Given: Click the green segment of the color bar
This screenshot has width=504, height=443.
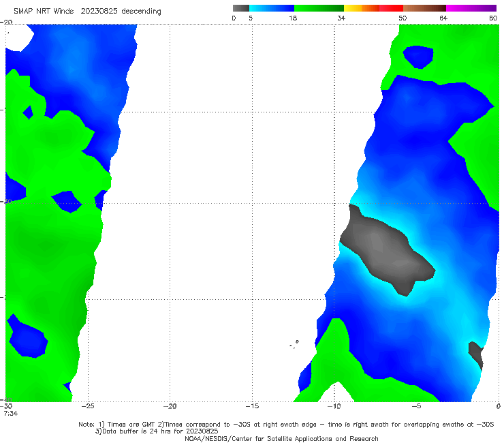Looking at the screenshot, I should (319, 8).
